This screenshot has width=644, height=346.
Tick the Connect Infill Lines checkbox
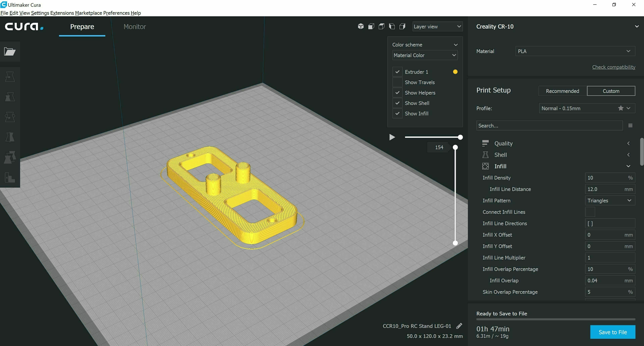tap(590, 212)
